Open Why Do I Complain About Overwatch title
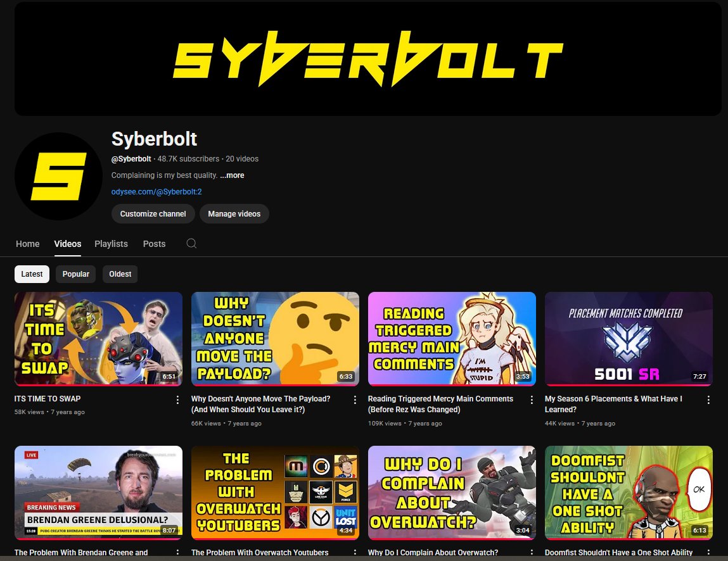This screenshot has width=728, height=561. [433, 553]
